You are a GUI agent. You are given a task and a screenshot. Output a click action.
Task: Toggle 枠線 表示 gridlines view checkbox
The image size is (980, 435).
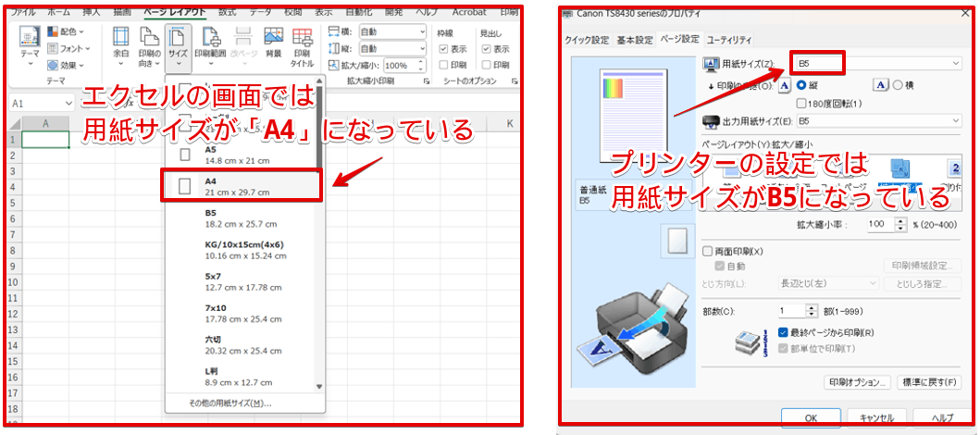click(x=444, y=49)
